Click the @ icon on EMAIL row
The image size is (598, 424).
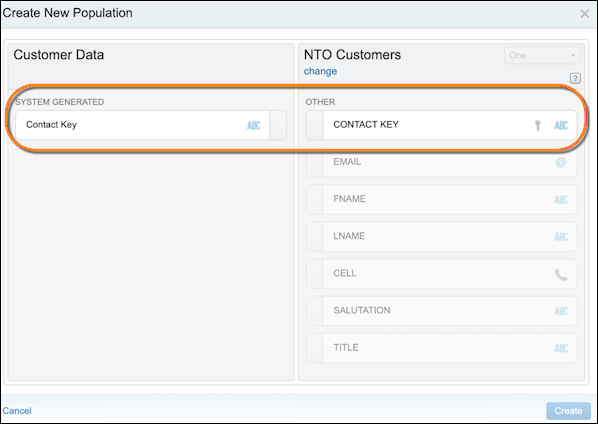pos(561,162)
